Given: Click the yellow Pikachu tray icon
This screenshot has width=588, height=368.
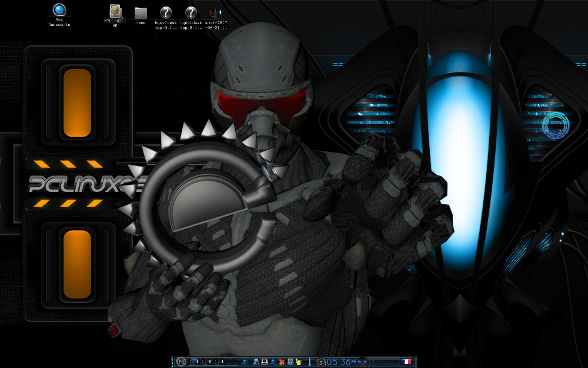Looking at the screenshot, I should (299, 362).
